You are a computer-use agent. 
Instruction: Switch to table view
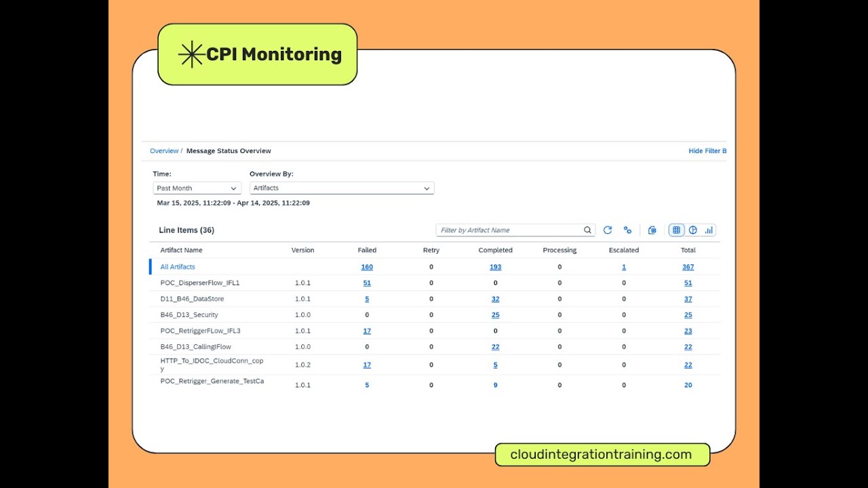[676, 230]
